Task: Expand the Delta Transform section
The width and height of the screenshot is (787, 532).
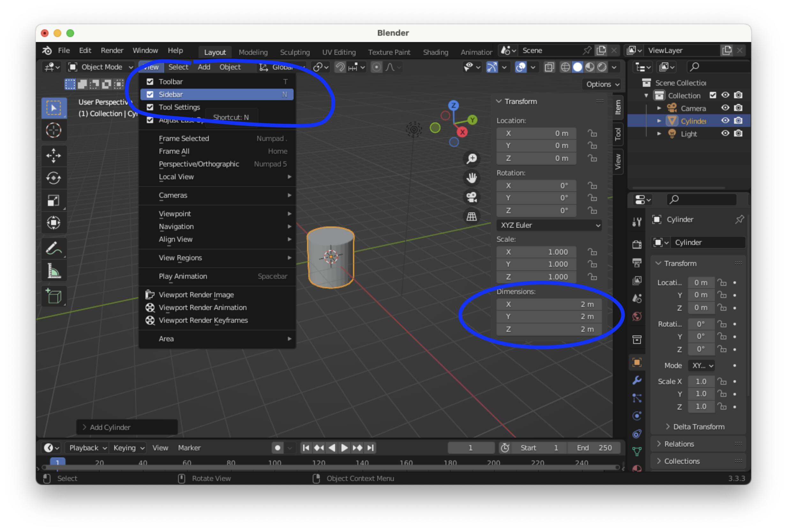Action: point(695,426)
